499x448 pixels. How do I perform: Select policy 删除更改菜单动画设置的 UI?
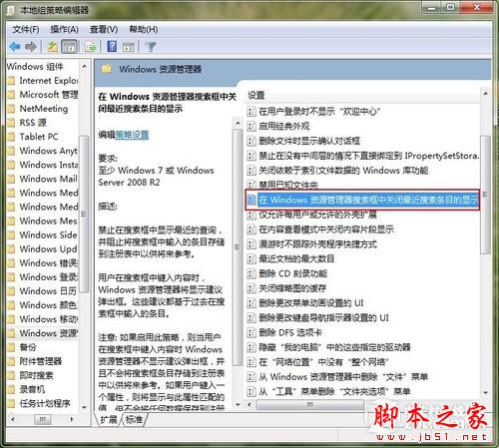click(311, 303)
